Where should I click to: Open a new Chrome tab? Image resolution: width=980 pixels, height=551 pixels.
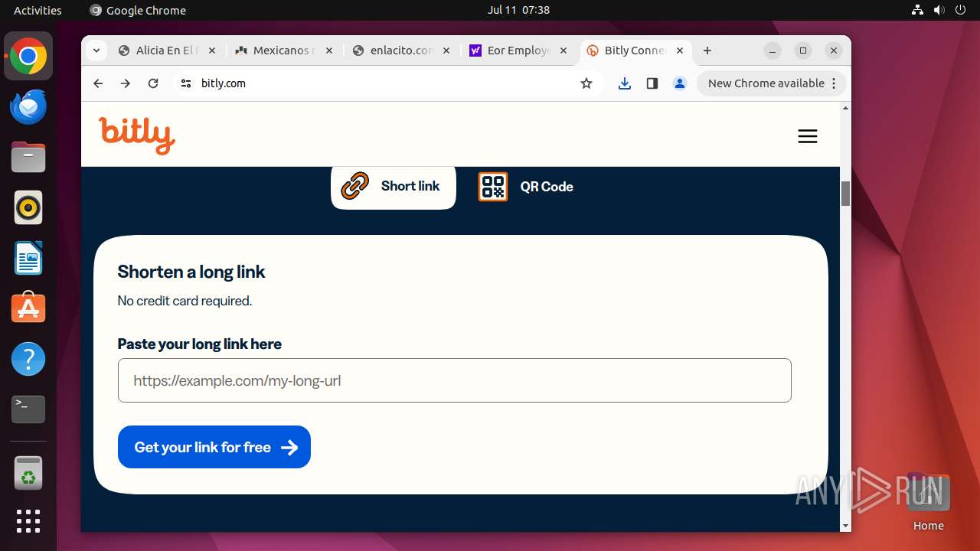(707, 51)
